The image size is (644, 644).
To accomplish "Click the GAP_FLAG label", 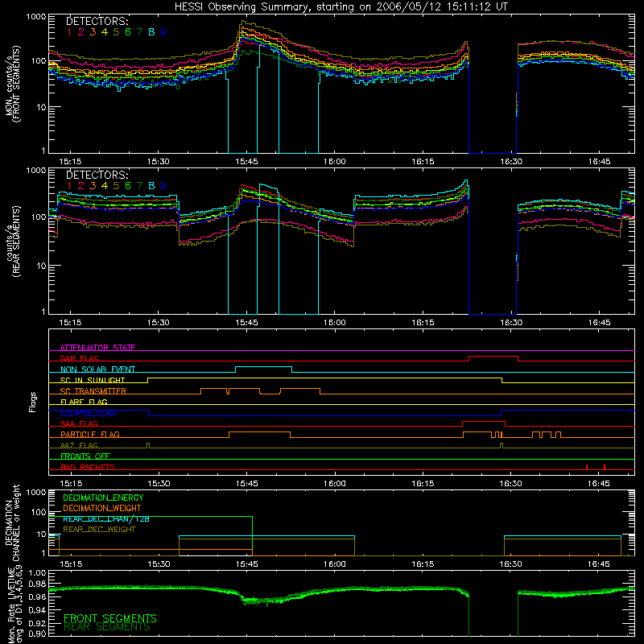I will tap(79, 358).
